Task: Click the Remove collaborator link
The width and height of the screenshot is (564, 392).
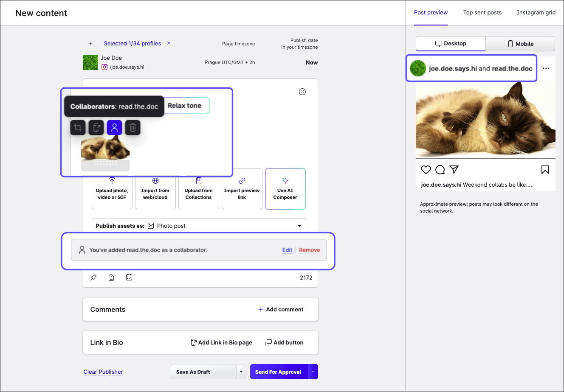Action: (x=309, y=250)
